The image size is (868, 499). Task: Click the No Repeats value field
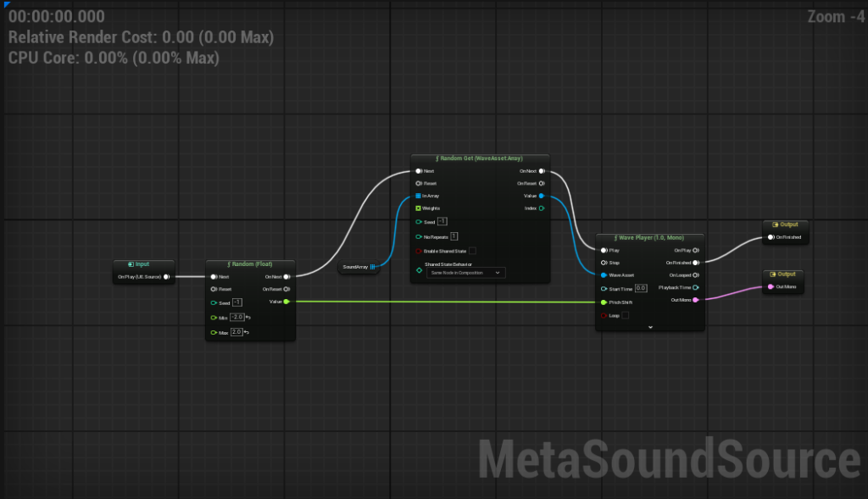(453, 236)
